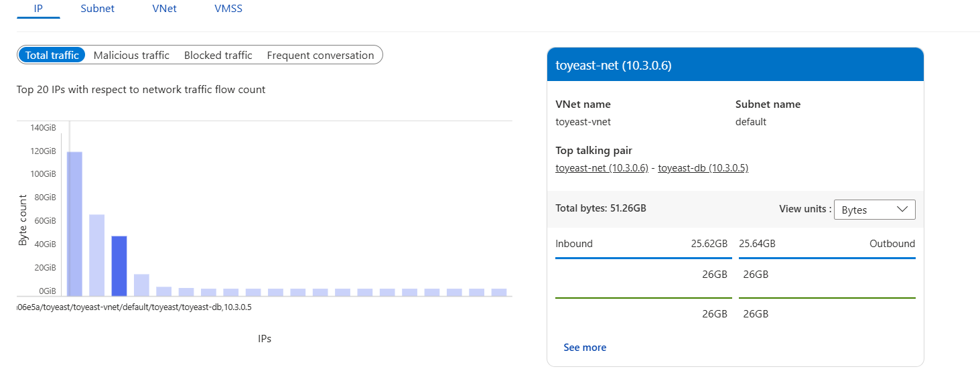Go to the VMSS tab
This screenshot has width=980, height=371.
click(228, 9)
